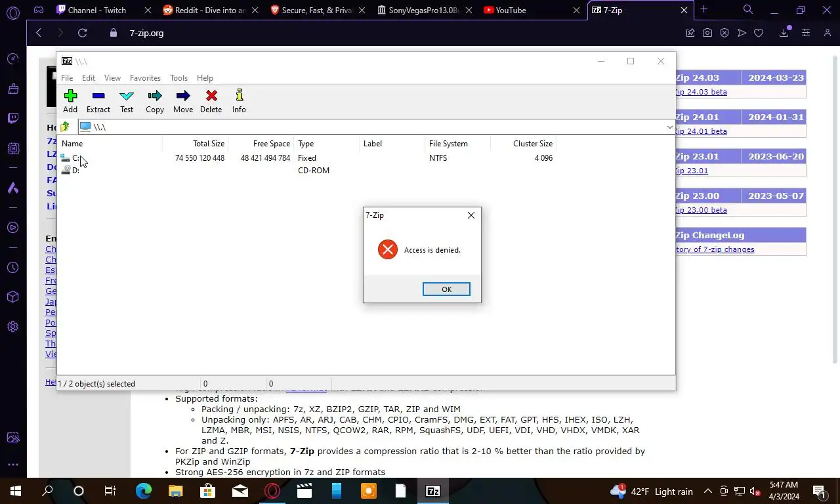Image resolution: width=840 pixels, height=504 pixels.
Task: Open the weather widget showing 42°F
Action: [x=652, y=491]
